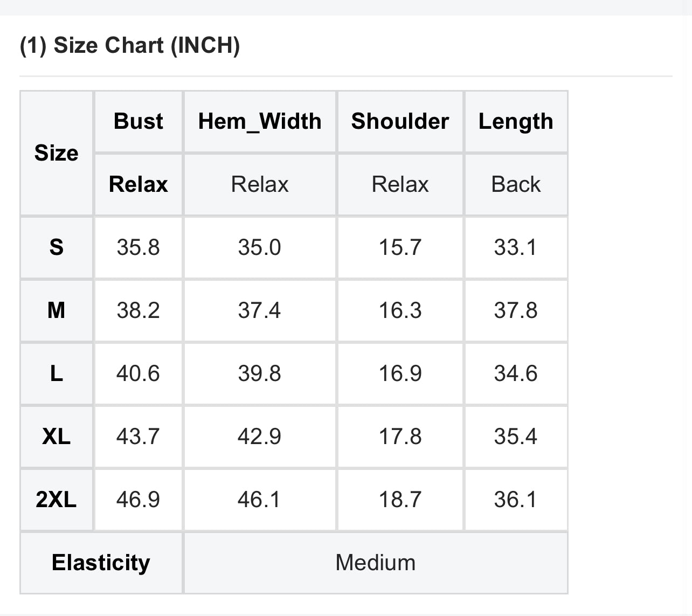Click the Size Chart (INCH) heading
The height and width of the screenshot is (616, 692).
pos(130,45)
